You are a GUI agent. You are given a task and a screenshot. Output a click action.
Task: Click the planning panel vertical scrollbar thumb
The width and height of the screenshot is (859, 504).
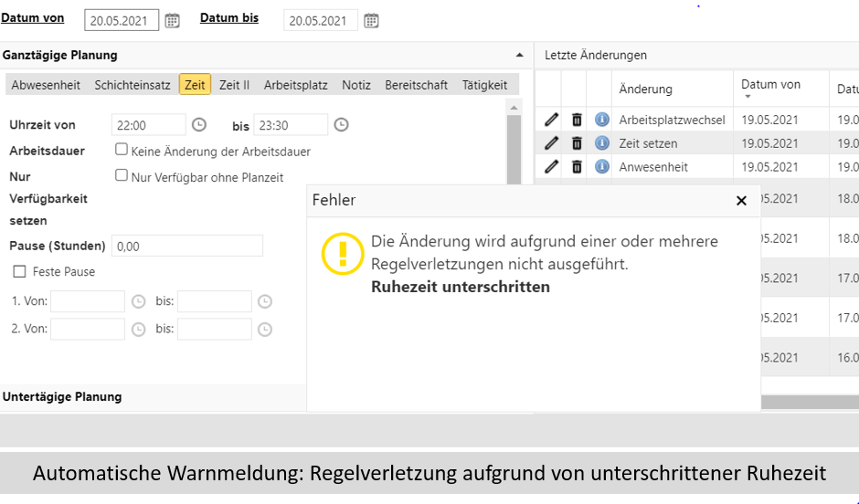pos(514,150)
